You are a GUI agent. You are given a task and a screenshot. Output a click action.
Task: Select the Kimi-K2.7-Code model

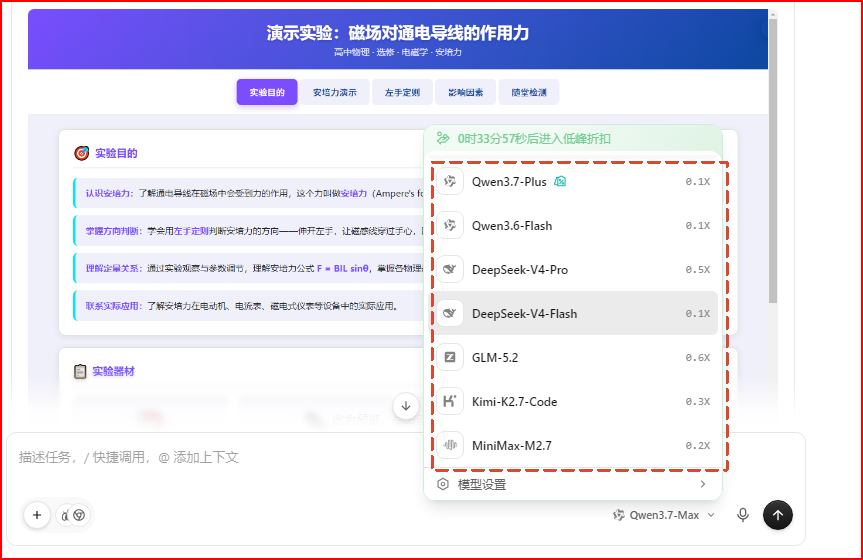coord(573,401)
